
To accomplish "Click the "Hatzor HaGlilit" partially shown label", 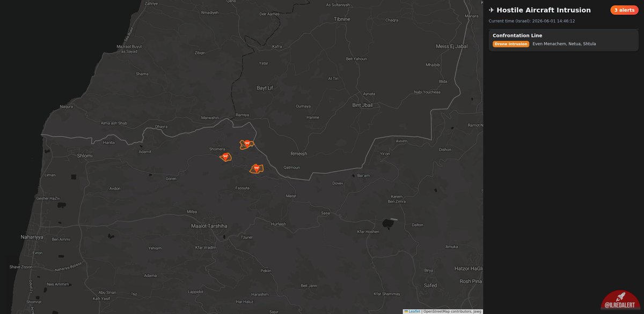I will 469,268.
